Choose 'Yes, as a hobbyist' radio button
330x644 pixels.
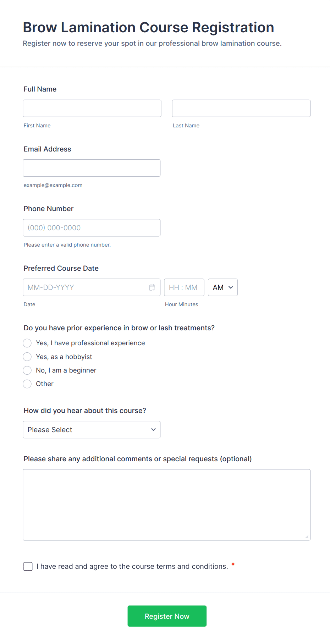(x=27, y=357)
